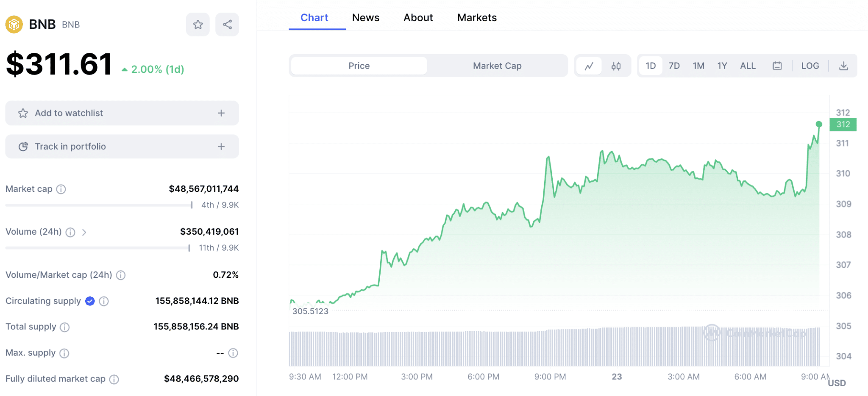This screenshot has width=868, height=396.
Task: Select the 7D timeframe option
Action: 674,66
